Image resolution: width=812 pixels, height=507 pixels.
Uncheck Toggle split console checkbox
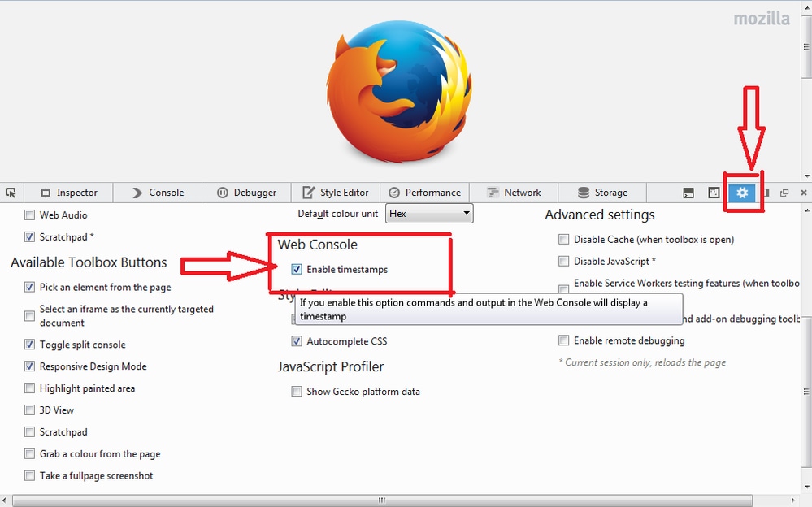29,344
